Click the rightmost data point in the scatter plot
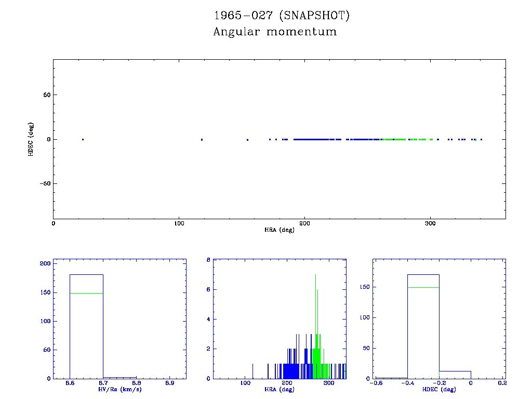532x399 pixels. pyautogui.click(x=481, y=139)
